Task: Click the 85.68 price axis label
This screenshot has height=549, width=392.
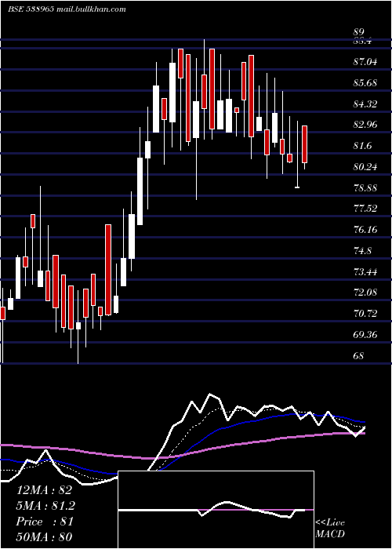Action: click(365, 83)
